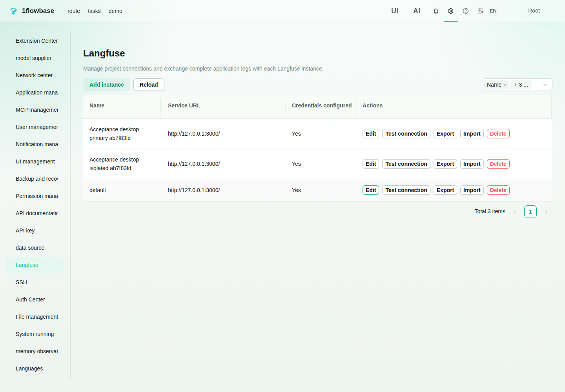Switch to UI mode in header
The image size is (565, 392).
395,11
